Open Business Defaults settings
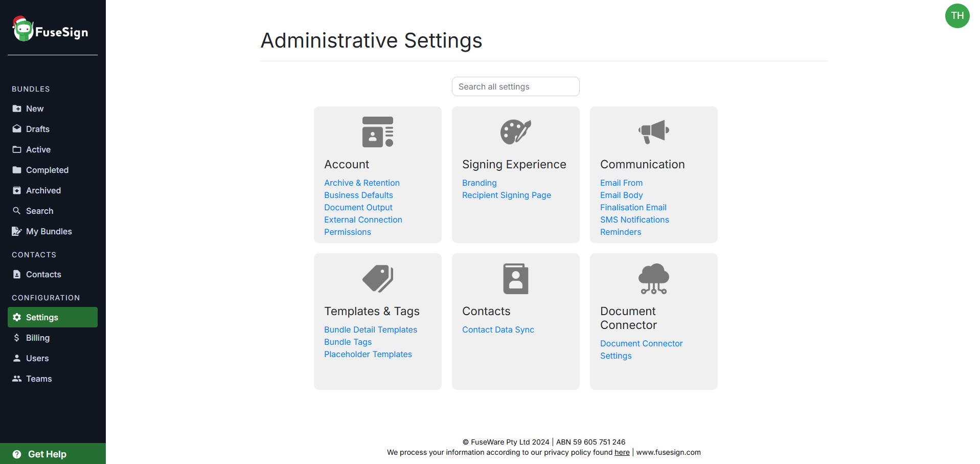Screen dimensions: 980x464 tap(358, 195)
